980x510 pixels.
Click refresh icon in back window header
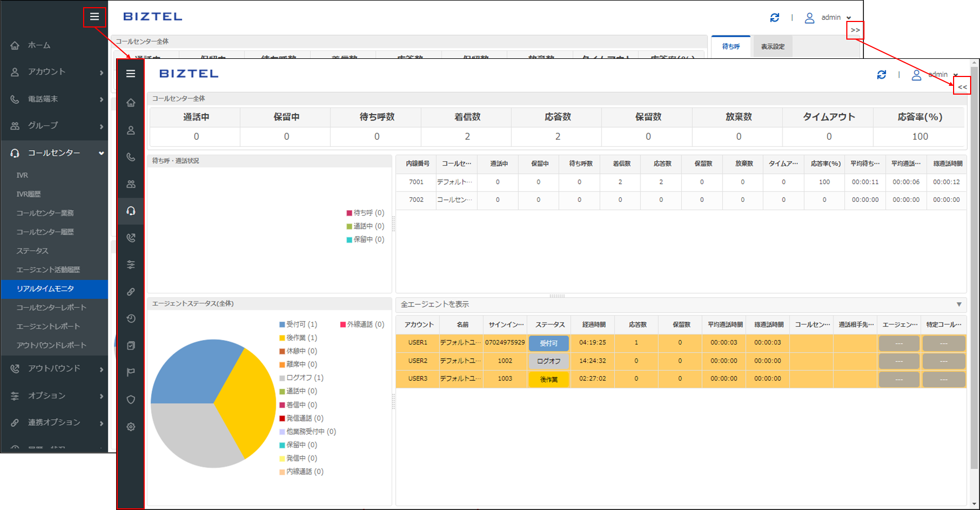(775, 18)
